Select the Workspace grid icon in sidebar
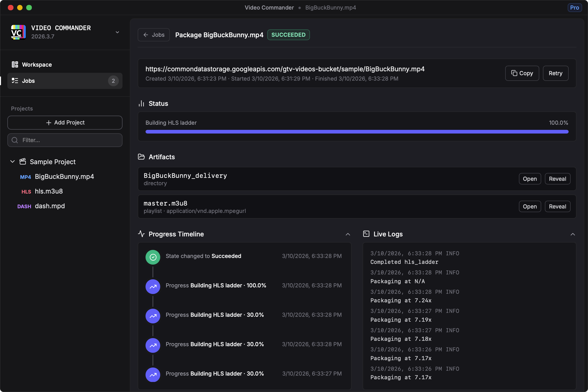Viewport: 588px width, 392px height. coord(14,64)
